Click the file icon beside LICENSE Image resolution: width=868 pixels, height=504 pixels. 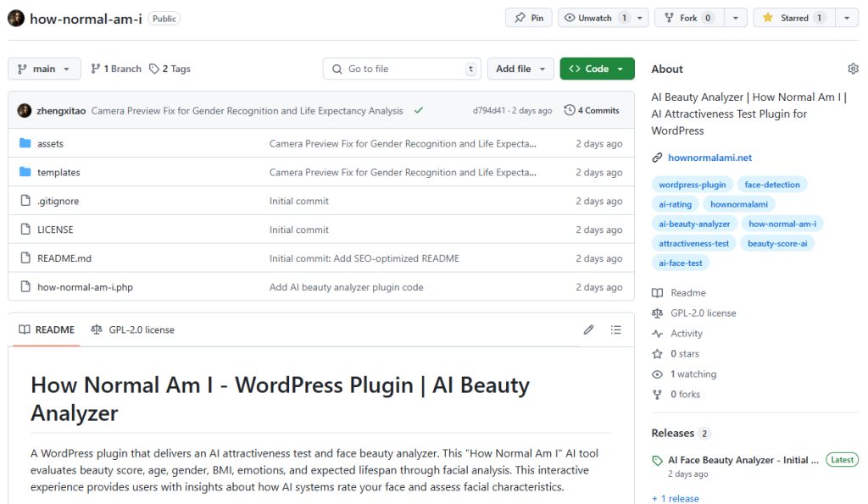coord(25,229)
